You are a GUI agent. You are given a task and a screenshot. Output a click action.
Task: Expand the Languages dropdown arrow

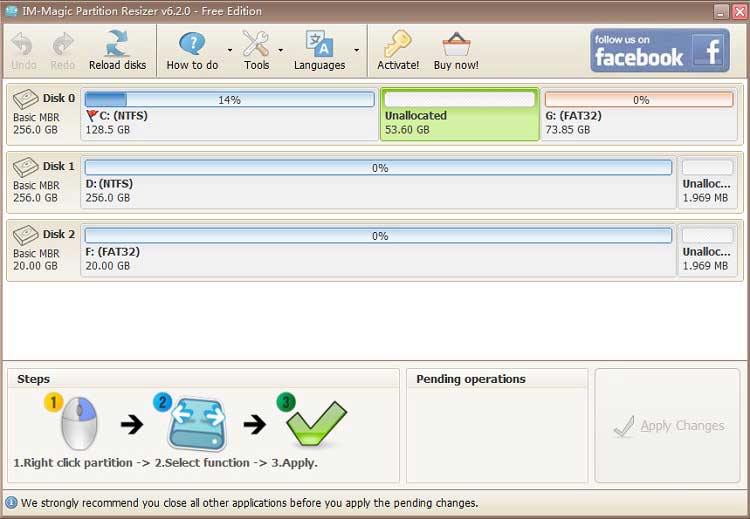356,50
